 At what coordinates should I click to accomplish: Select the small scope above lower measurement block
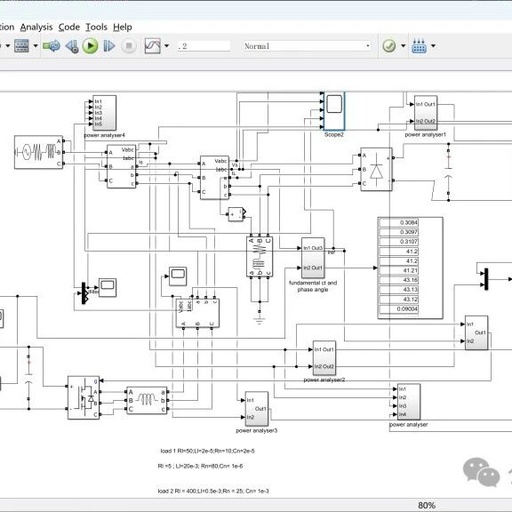click(178, 276)
